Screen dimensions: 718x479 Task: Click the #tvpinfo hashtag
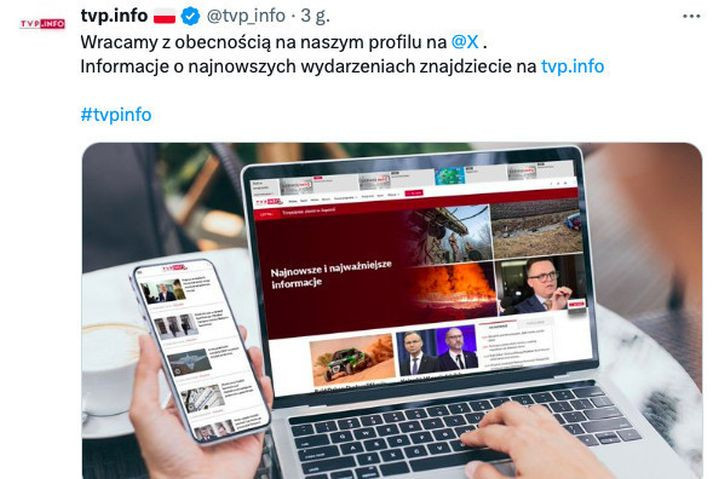point(116,114)
